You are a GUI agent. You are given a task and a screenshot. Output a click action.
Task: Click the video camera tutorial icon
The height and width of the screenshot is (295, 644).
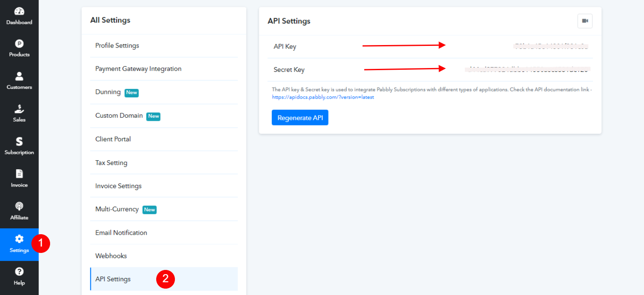coord(585,21)
